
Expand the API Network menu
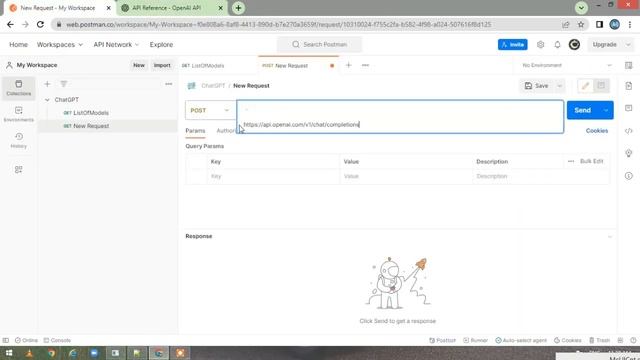(x=116, y=44)
